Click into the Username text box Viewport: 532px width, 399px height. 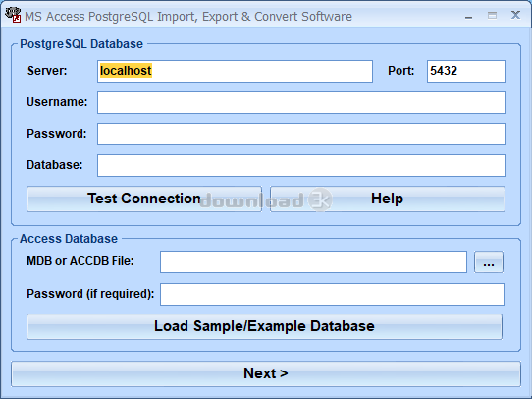[301, 102]
